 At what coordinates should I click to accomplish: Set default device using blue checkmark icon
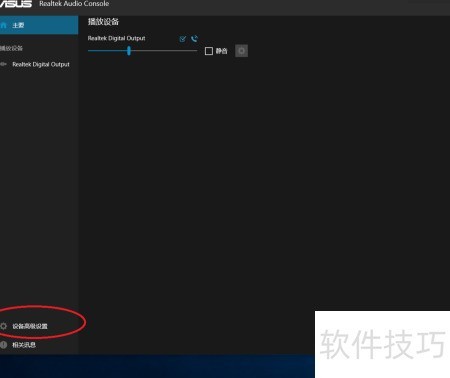(x=182, y=39)
